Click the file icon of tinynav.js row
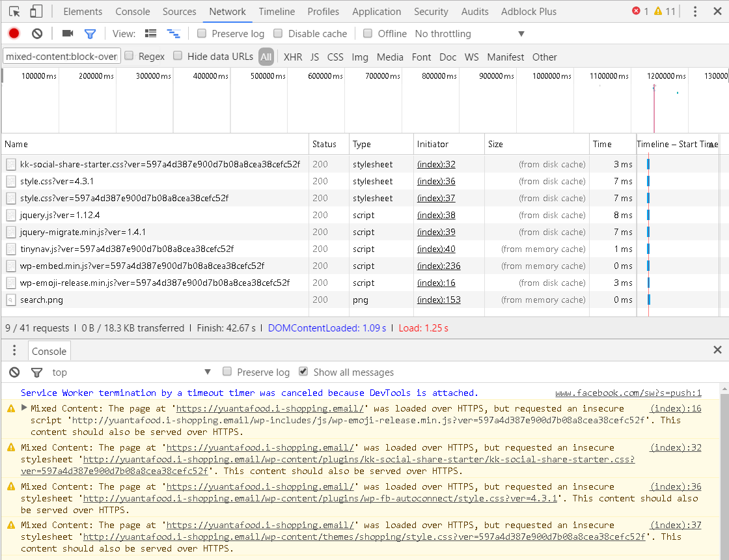The image size is (729, 560). tap(11, 249)
